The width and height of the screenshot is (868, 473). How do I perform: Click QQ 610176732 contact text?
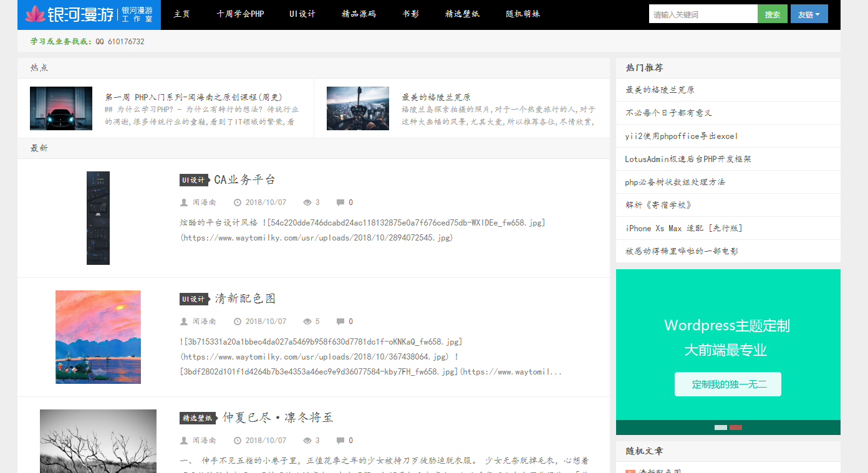click(x=120, y=42)
